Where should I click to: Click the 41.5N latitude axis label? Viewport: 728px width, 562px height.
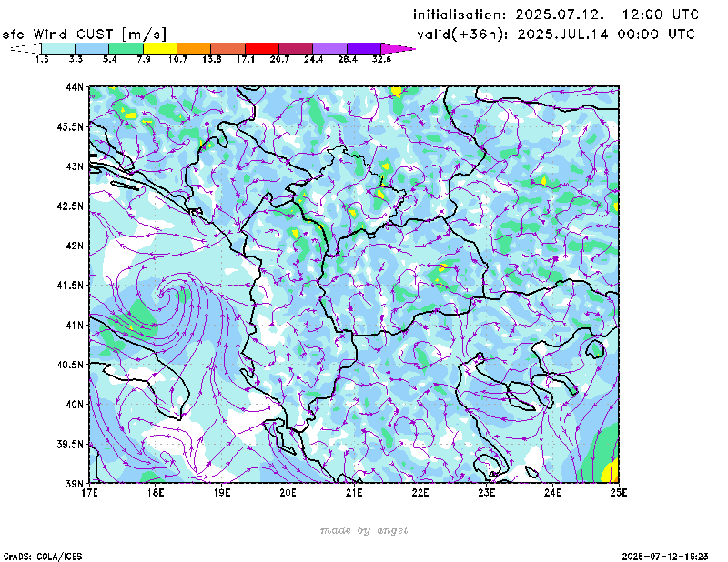tap(72, 286)
